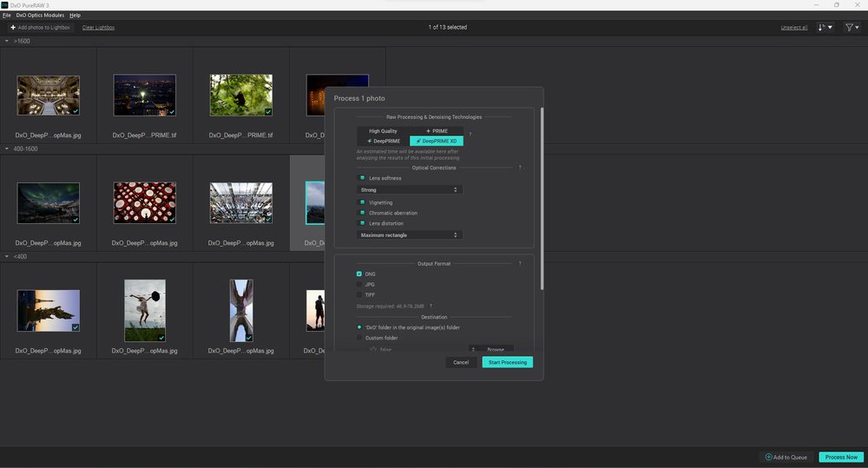868x468 pixels.
Task: Click the help question mark for Output Format
Action: pyautogui.click(x=519, y=264)
